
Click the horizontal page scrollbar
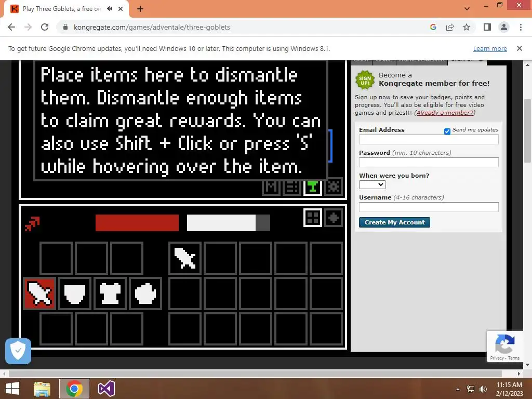tap(255, 374)
